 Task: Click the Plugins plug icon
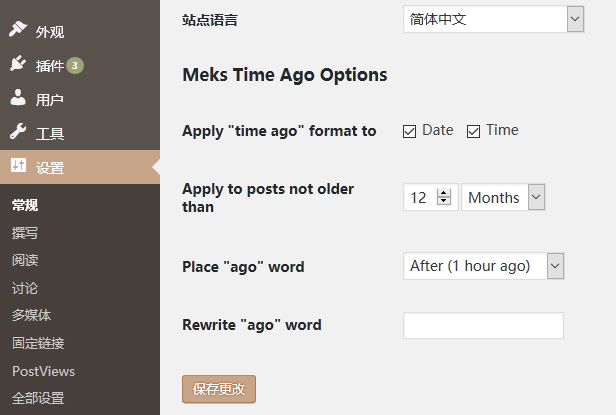[x=18, y=64]
